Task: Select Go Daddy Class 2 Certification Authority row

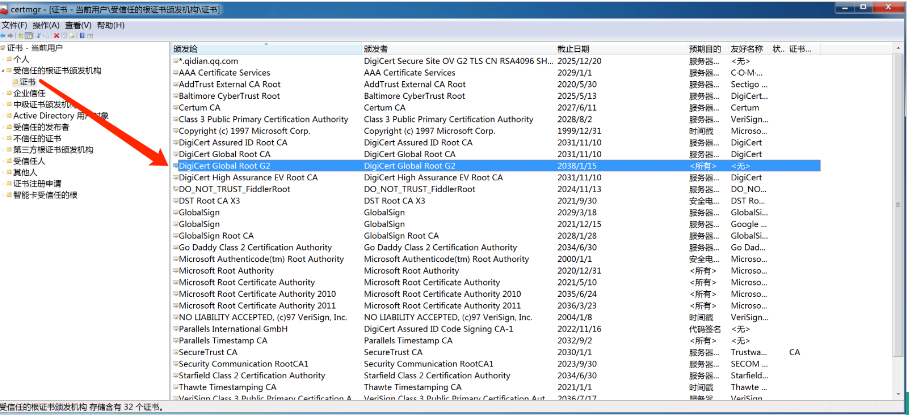Action: 496,247
